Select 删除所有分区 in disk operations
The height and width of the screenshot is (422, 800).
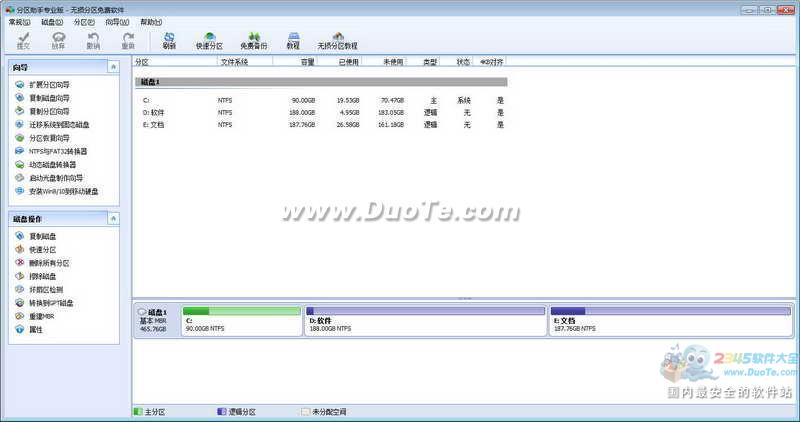[x=50, y=263]
